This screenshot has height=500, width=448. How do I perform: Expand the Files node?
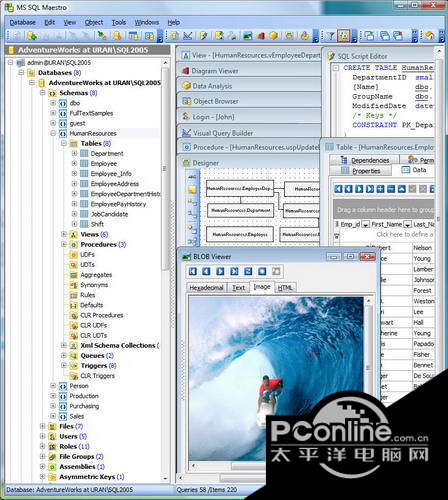[42, 426]
